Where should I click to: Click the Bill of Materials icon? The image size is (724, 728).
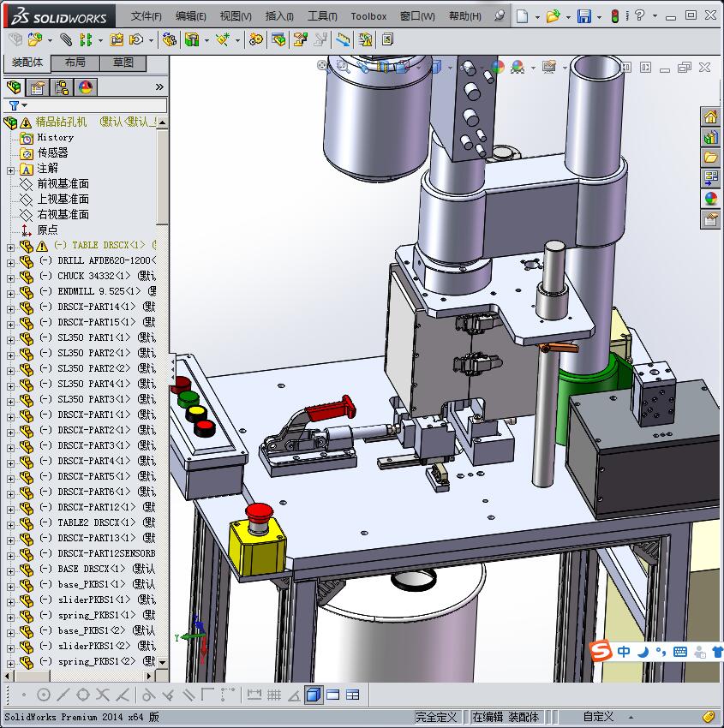(278, 39)
